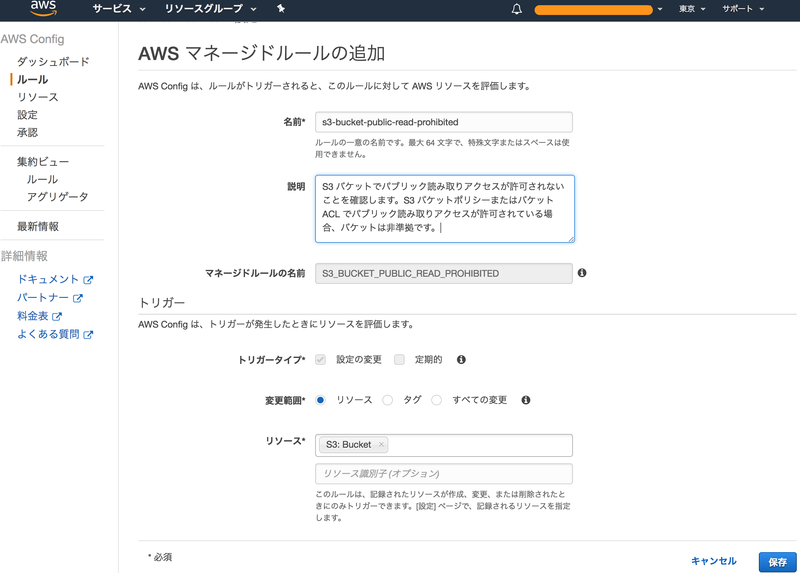Click external-link icon next to 料金表

point(57,316)
